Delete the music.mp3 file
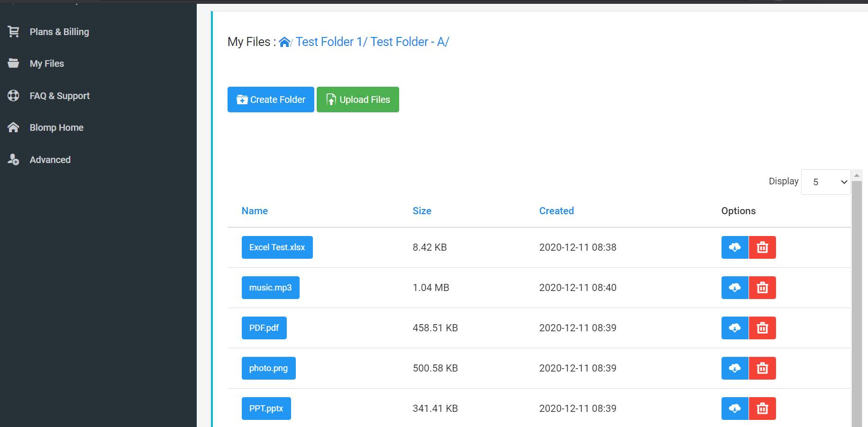 click(762, 288)
